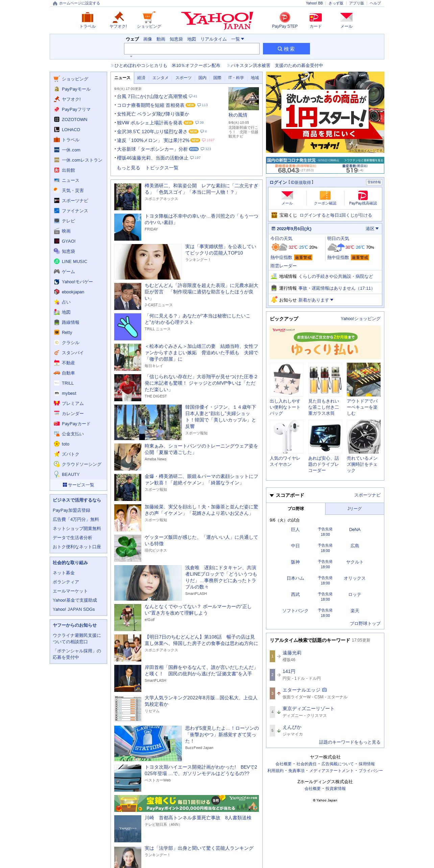Click the toto sidebar icon
The image size is (434, 868).
click(57, 444)
